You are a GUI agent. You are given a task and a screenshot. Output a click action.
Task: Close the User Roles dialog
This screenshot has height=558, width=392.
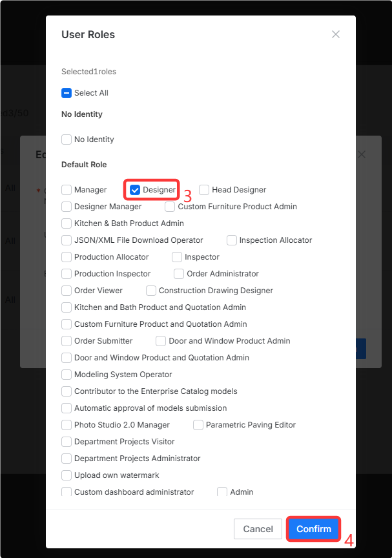coord(335,34)
